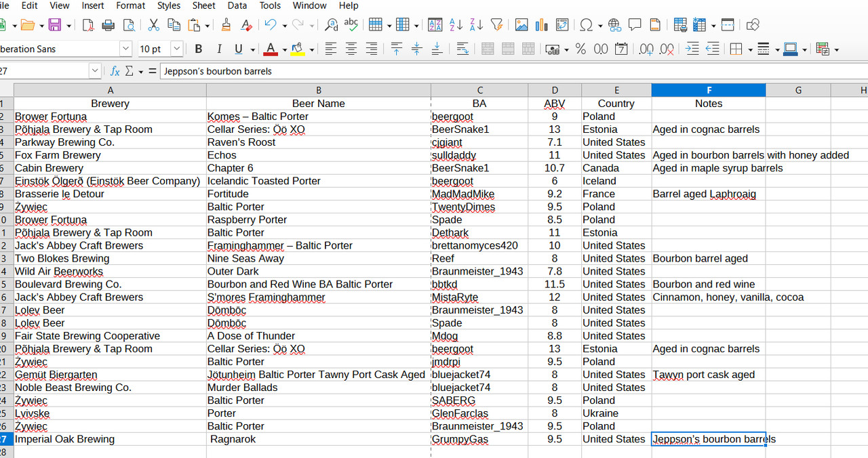Center text horizontally
Screen dimensions: 868x458
(351, 49)
